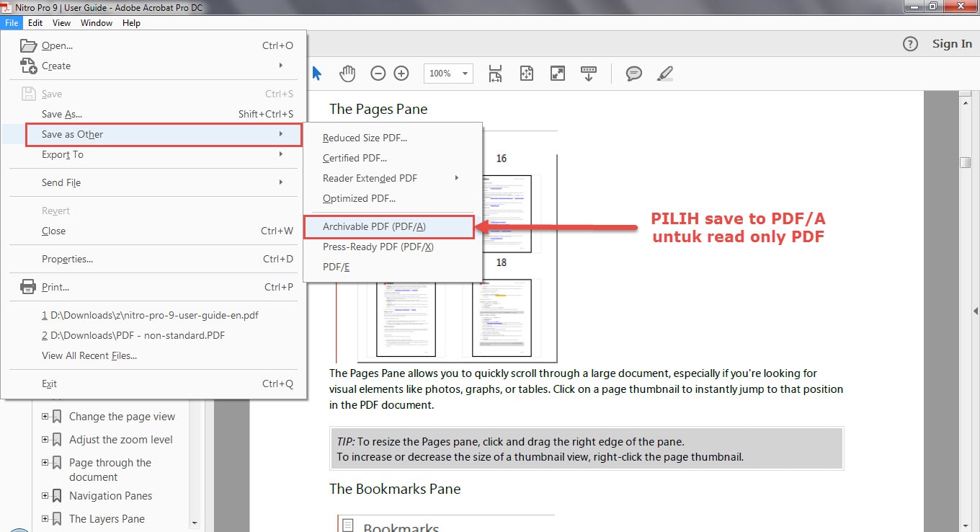Expand 'Navigation Panes' bookmark node
This screenshot has height=532, width=980.
(x=45, y=495)
